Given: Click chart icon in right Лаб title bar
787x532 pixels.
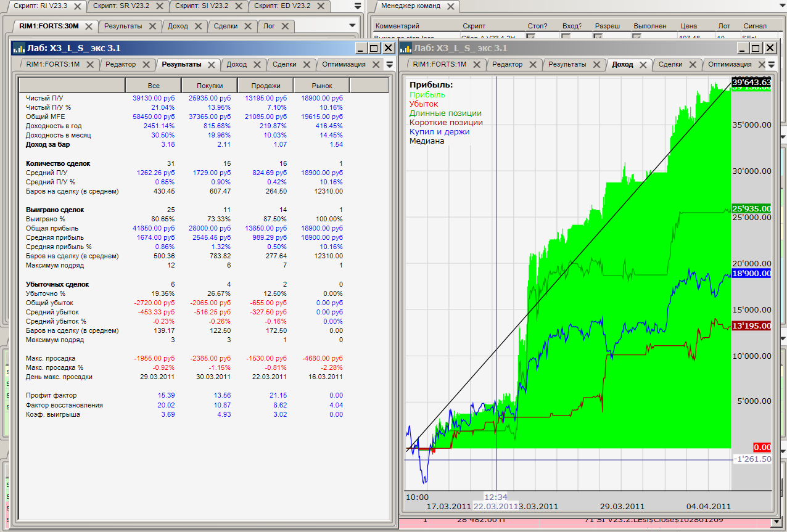Looking at the screenshot, I should pyautogui.click(x=406, y=49).
